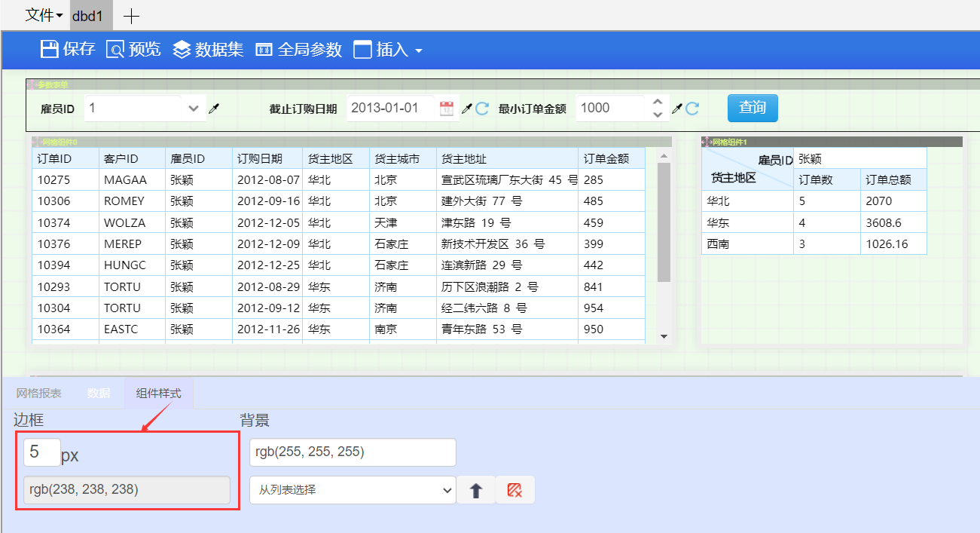This screenshot has width=980, height=533.
Task: Open Global Parameters (全局参数)
Action: pos(299,50)
